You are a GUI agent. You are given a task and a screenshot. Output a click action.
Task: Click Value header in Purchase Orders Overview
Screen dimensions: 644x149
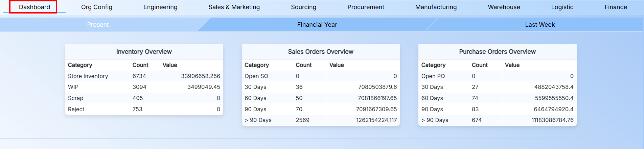coord(512,65)
